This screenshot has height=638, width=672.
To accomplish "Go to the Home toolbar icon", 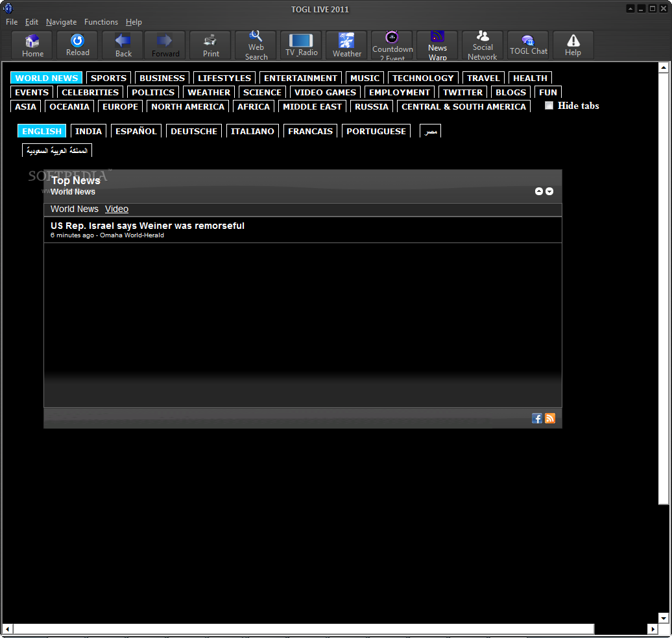I will [x=32, y=45].
